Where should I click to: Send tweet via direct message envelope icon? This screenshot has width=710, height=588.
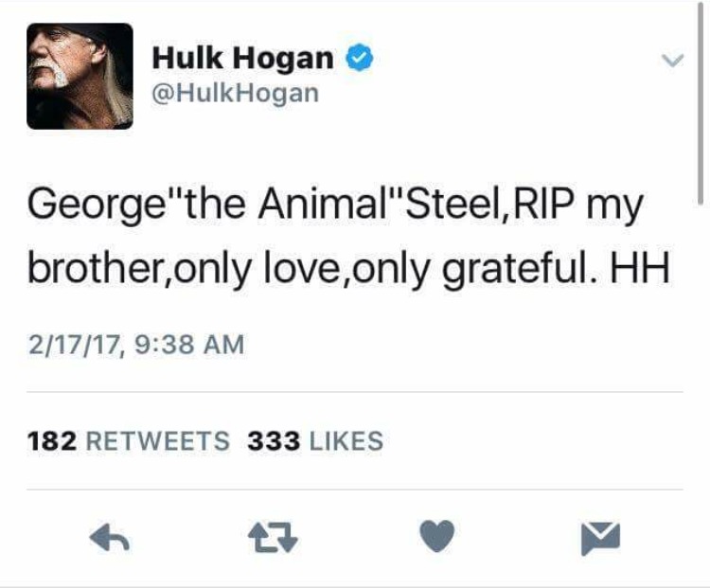600,538
